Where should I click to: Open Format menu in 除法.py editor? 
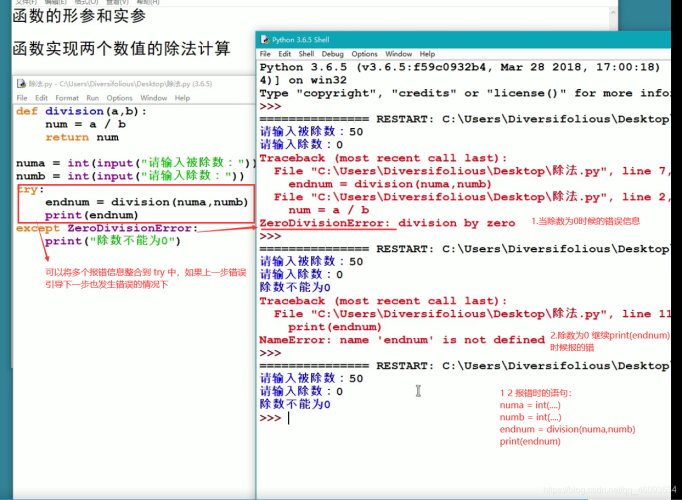[67, 98]
